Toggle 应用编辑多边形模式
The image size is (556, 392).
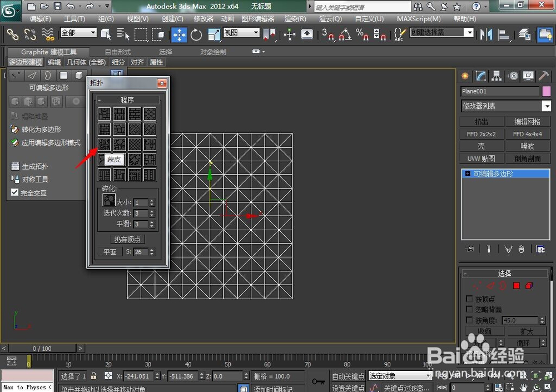click(46, 142)
